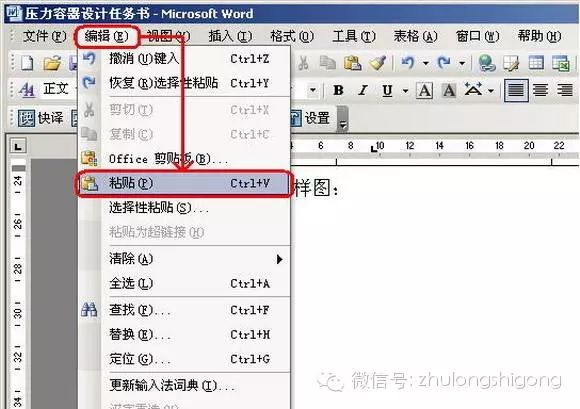The image size is (580, 409).
Task: Click the toolbar Paste clipboard icon
Action: (x=352, y=62)
